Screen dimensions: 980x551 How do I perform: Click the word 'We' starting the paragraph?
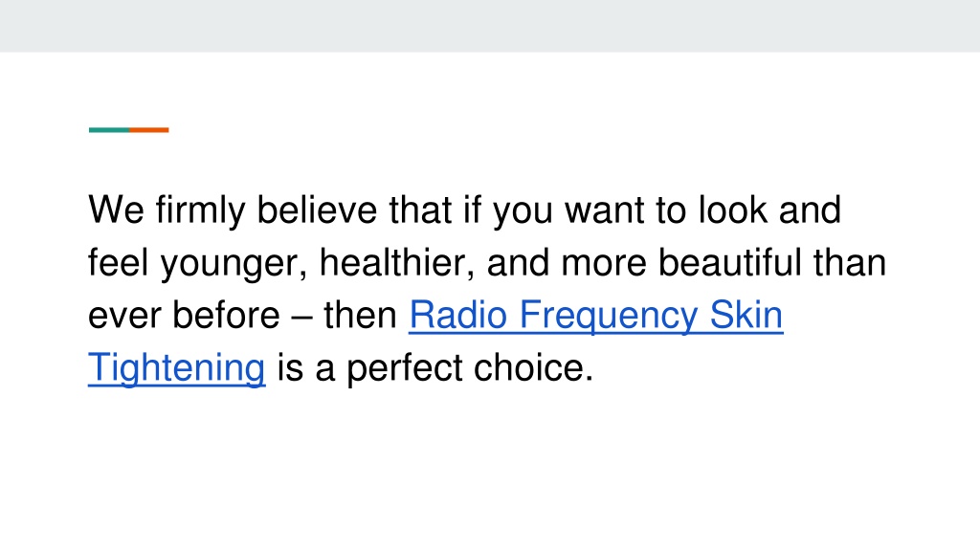tap(116, 209)
